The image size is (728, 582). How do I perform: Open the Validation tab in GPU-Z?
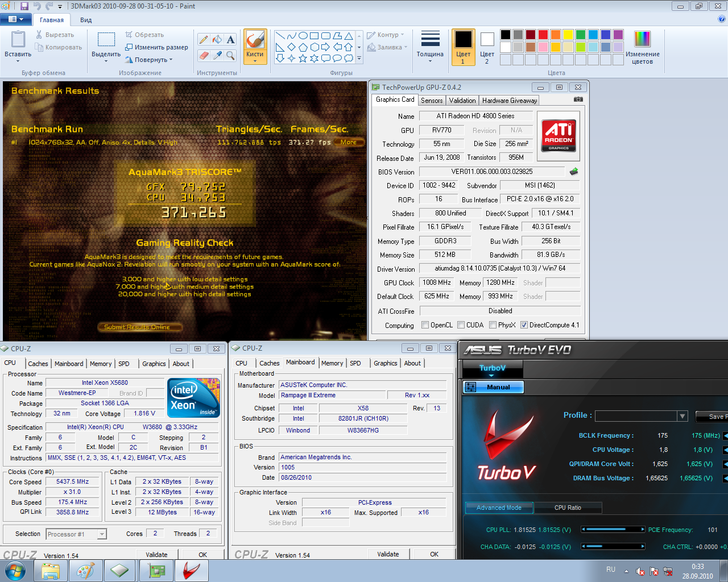pyautogui.click(x=462, y=101)
